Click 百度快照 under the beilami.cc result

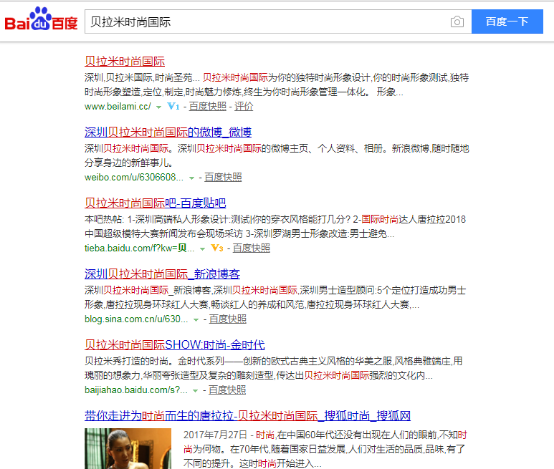coord(207,106)
